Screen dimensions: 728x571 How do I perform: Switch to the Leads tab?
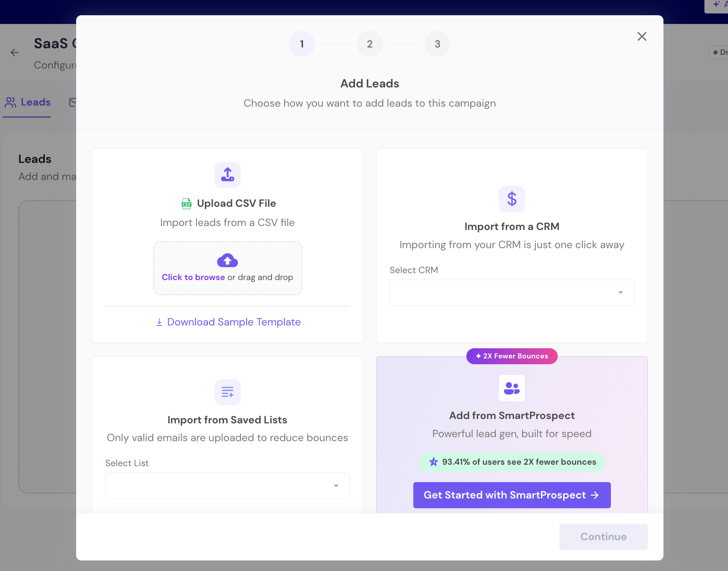28,102
